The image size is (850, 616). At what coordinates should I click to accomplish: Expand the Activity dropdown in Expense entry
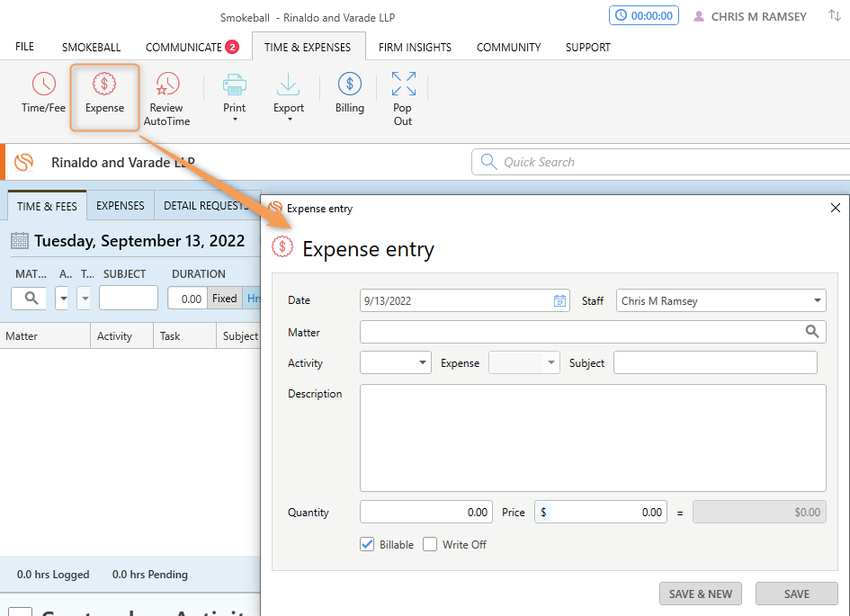(x=422, y=362)
